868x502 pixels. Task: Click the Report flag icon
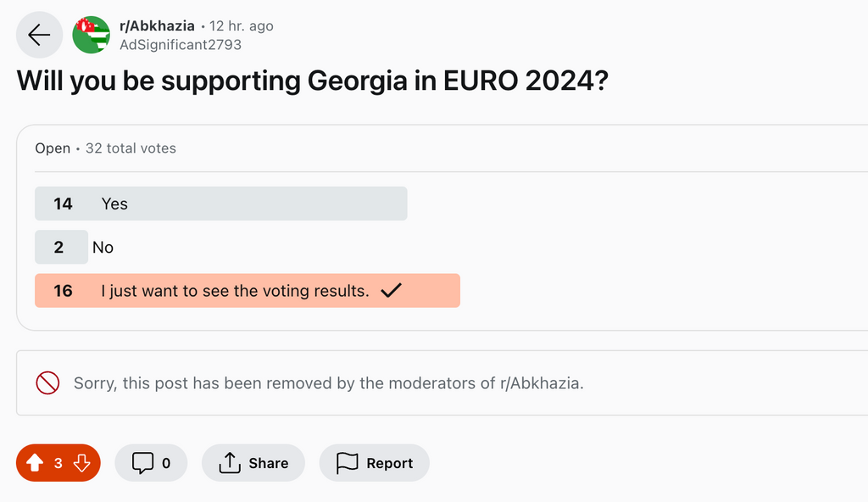pos(348,463)
